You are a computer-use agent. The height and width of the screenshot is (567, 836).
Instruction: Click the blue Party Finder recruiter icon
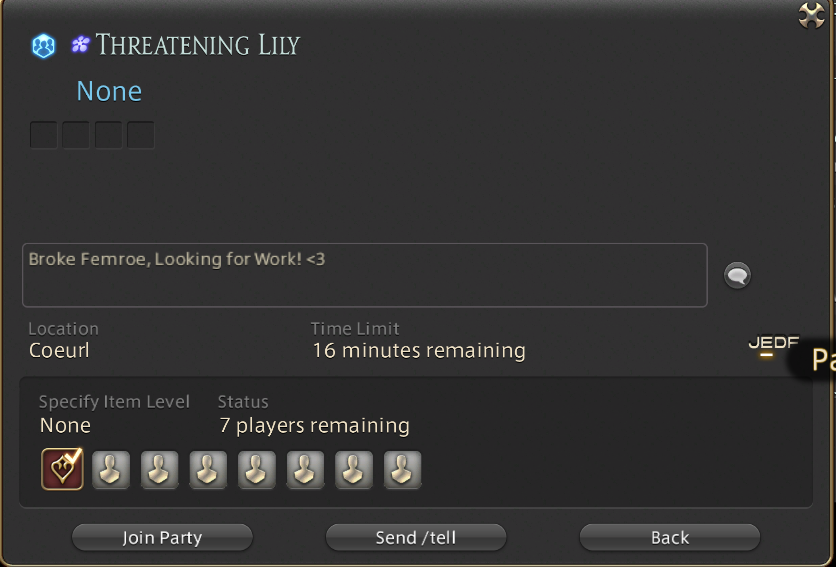[x=43, y=46]
